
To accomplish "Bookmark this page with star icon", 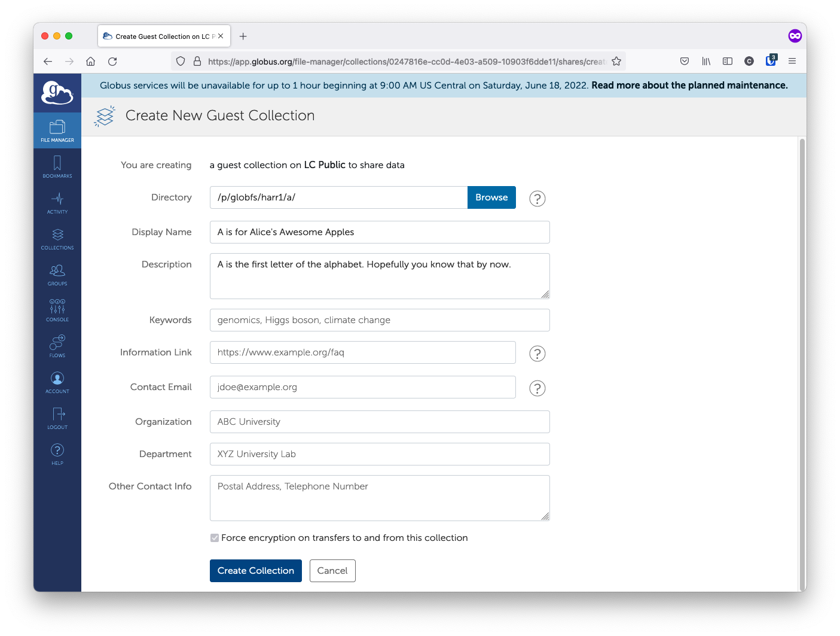I will coord(616,61).
